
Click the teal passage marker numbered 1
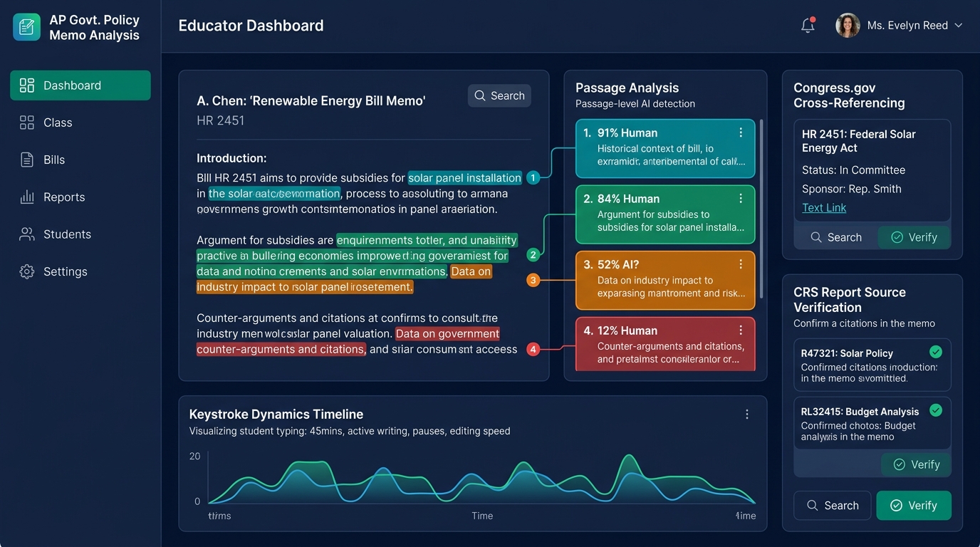[533, 178]
